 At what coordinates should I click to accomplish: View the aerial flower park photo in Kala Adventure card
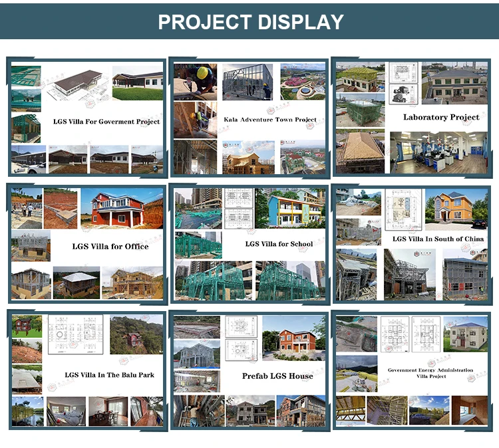pyautogui.click(x=303, y=81)
